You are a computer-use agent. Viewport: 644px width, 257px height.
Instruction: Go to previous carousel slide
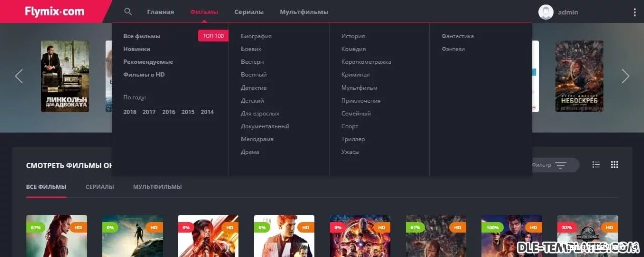pos(19,76)
